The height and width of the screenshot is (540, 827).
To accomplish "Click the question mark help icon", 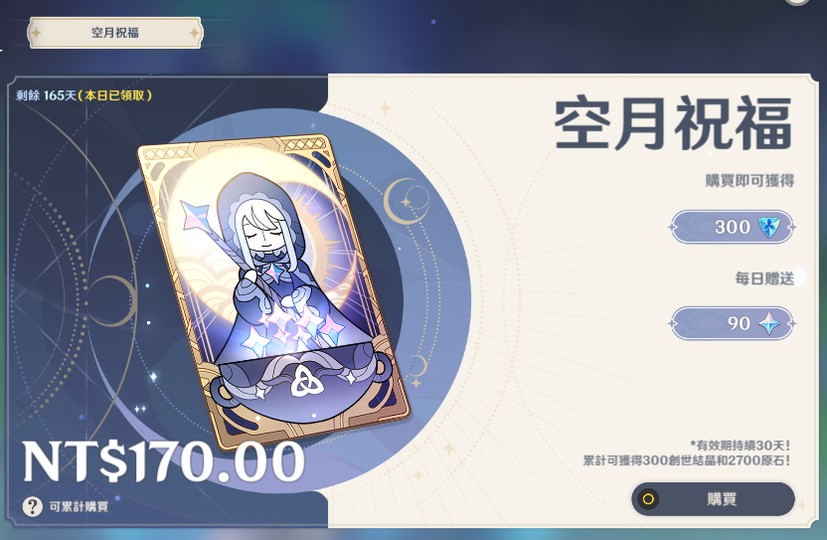I will [x=32, y=507].
